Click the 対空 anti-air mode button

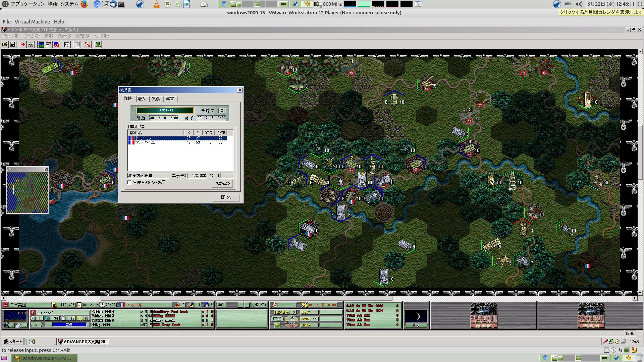coord(277,319)
